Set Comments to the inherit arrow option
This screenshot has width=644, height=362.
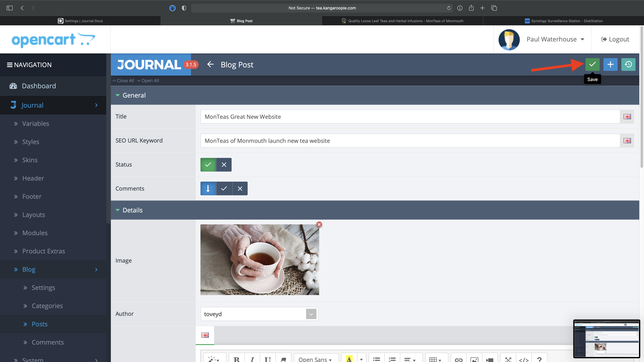[208, 189]
